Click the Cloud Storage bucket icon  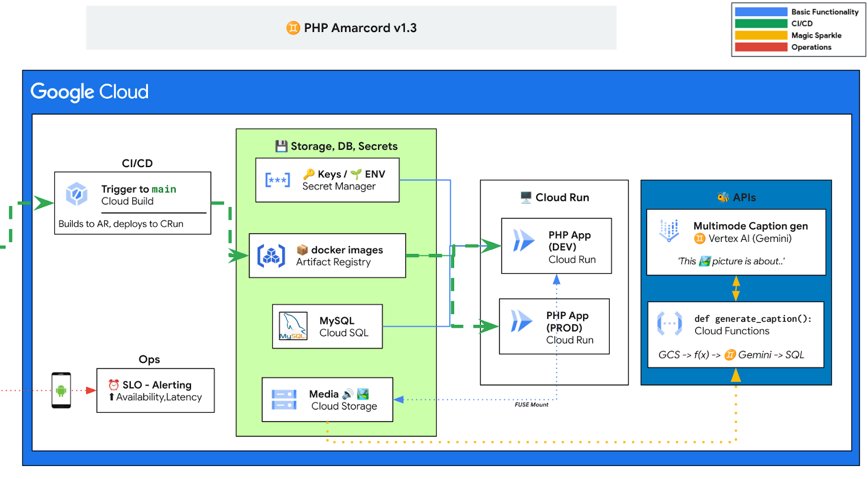click(284, 400)
